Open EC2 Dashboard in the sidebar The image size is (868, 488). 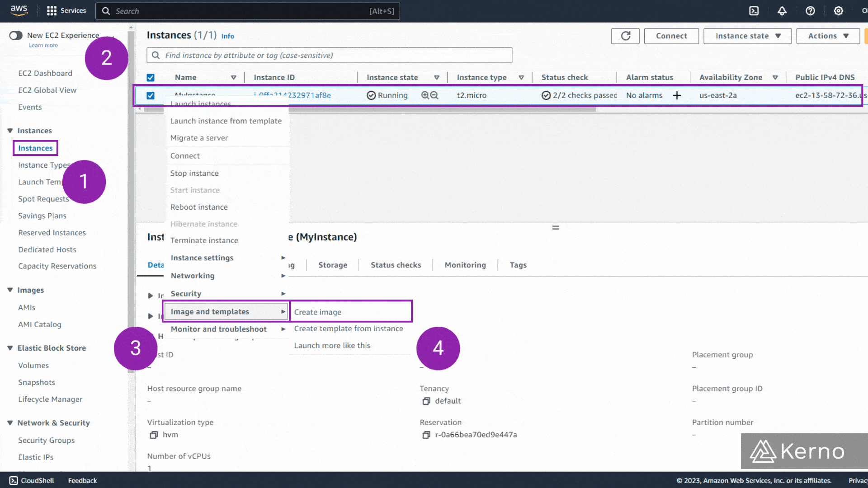tap(45, 73)
